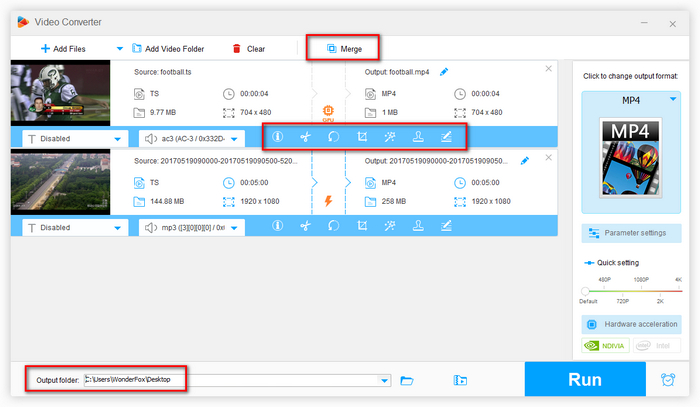700x407 pixels.
Task: Click Add Video Folder
Action: pyautogui.click(x=168, y=49)
